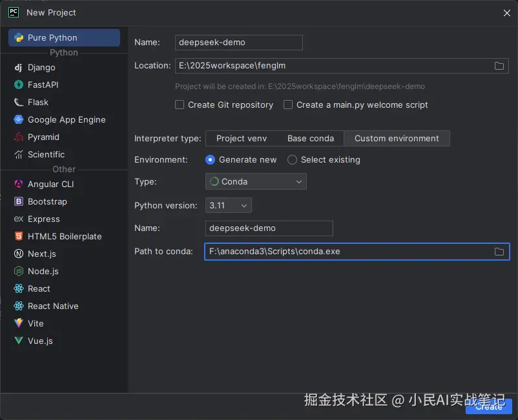Click the Django icon in the sidebar
Screen dimensions: 518x420
coord(19,68)
